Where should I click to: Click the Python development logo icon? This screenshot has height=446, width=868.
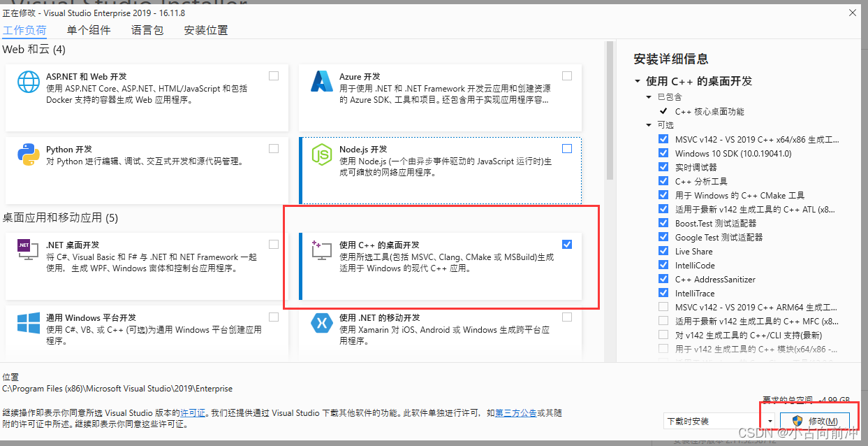point(29,155)
